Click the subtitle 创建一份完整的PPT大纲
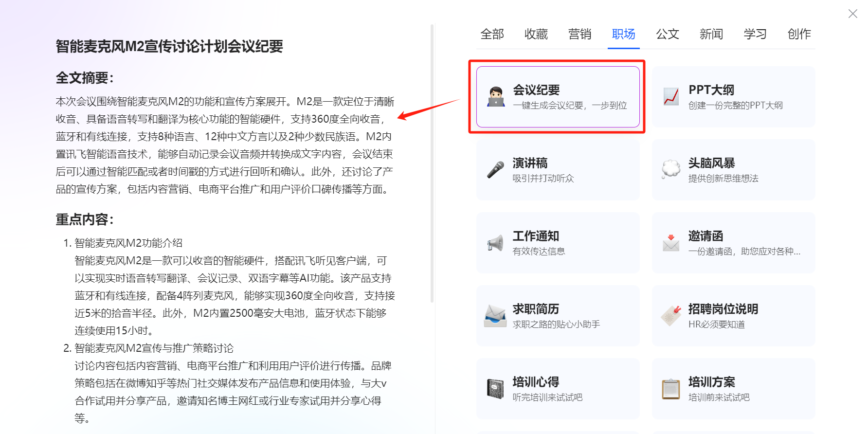 [736, 106]
